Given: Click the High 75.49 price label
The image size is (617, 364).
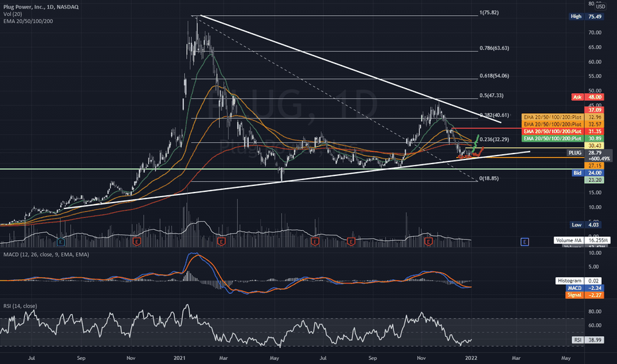Looking at the screenshot, I should 587,17.
